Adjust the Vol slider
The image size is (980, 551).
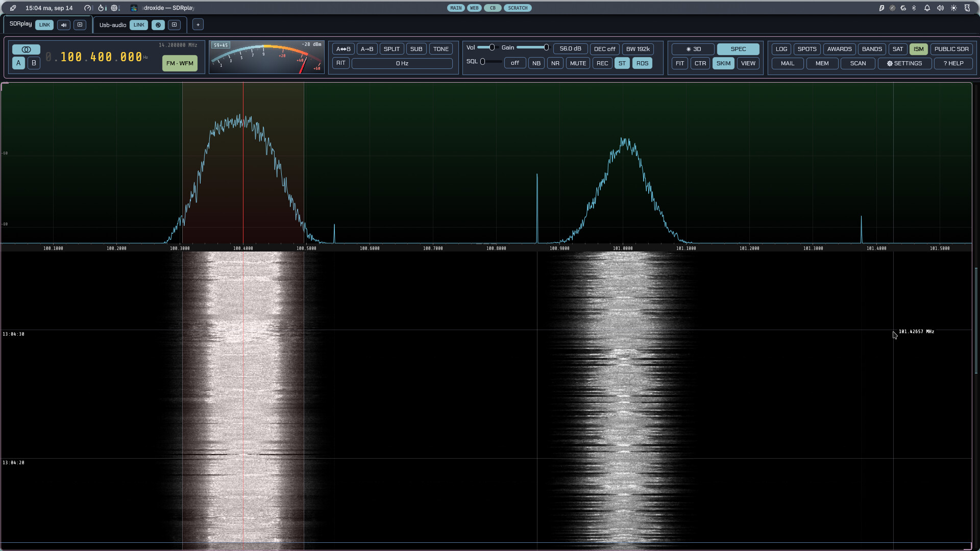[x=487, y=47]
